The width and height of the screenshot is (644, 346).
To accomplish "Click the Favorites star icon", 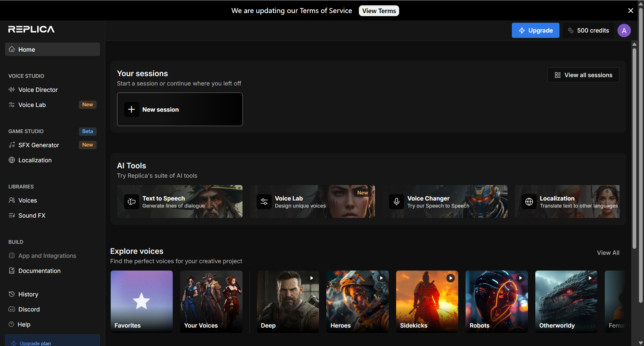I will 142,301.
